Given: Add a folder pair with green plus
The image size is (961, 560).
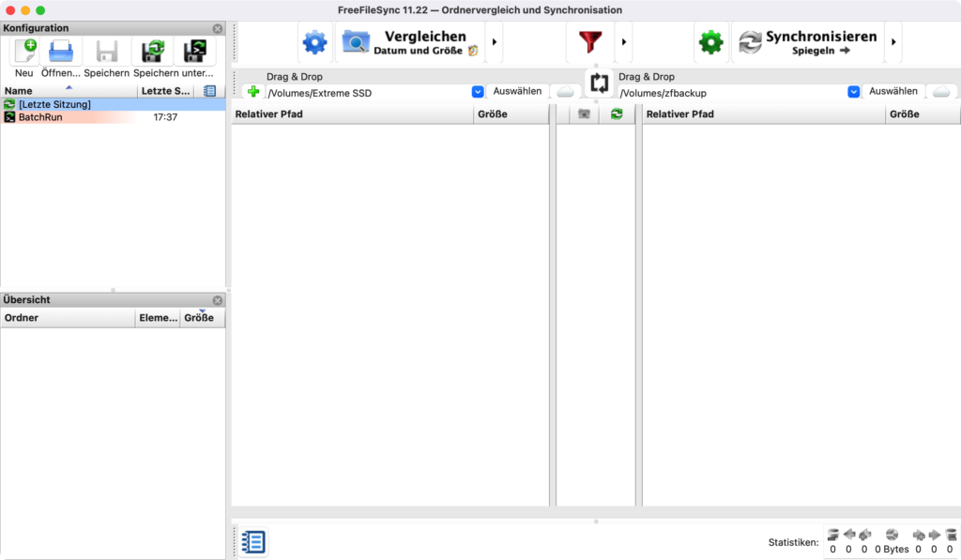Looking at the screenshot, I should [x=253, y=92].
